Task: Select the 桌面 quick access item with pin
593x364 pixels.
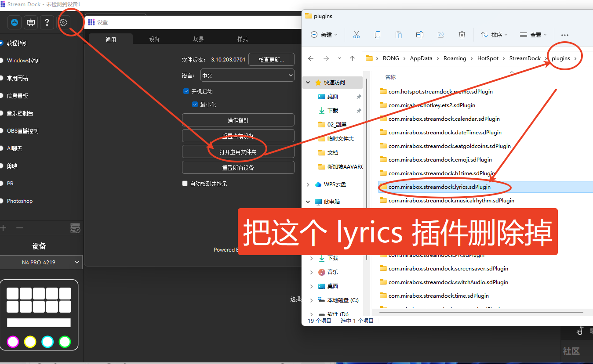Action: pos(333,97)
